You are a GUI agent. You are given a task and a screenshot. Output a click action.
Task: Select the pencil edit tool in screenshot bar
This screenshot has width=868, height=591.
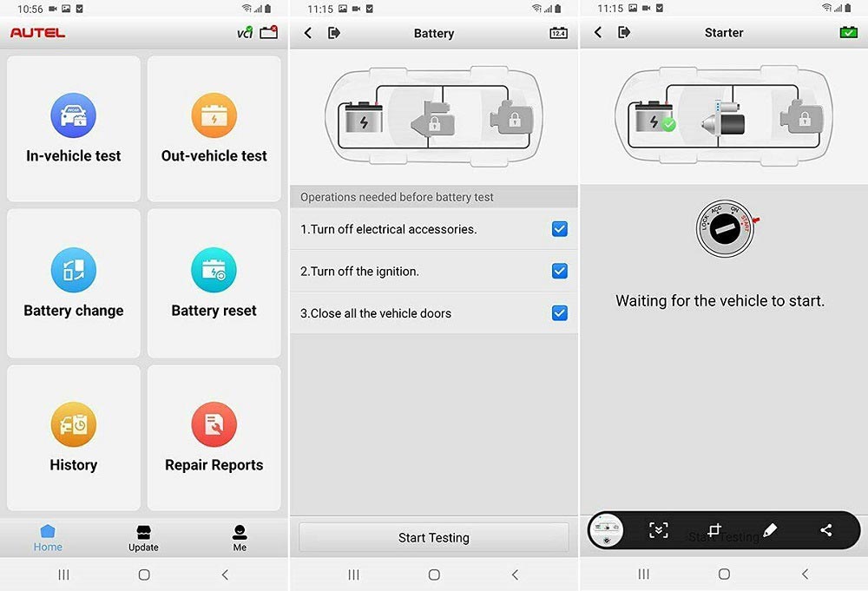(770, 530)
